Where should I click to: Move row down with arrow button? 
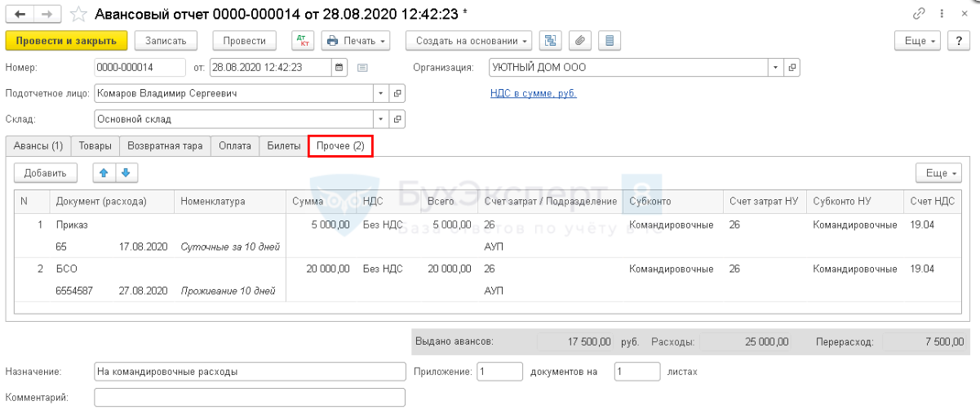pos(126,172)
